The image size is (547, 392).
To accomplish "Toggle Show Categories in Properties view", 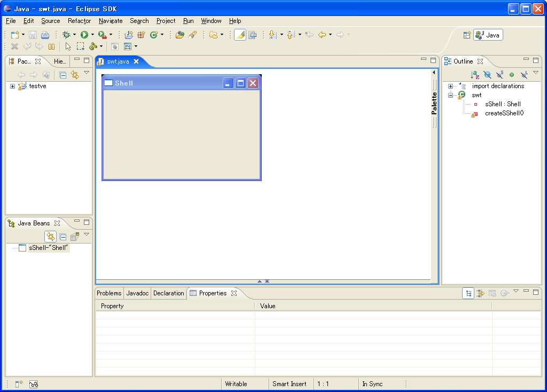I will [468, 293].
